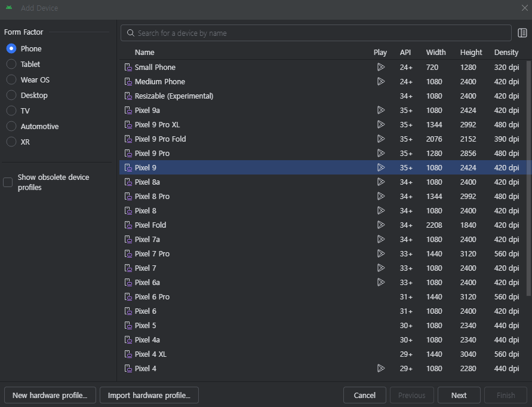Click 560 dpi in Pixel 6 Pro row
The width and height of the screenshot is (532, 407).
pyautogui.click(x=506, y=296)
